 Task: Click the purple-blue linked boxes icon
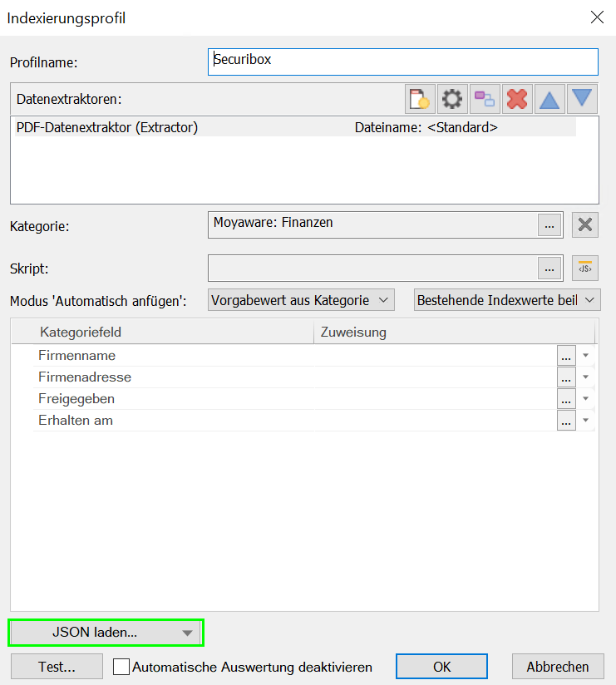[485, 99]
